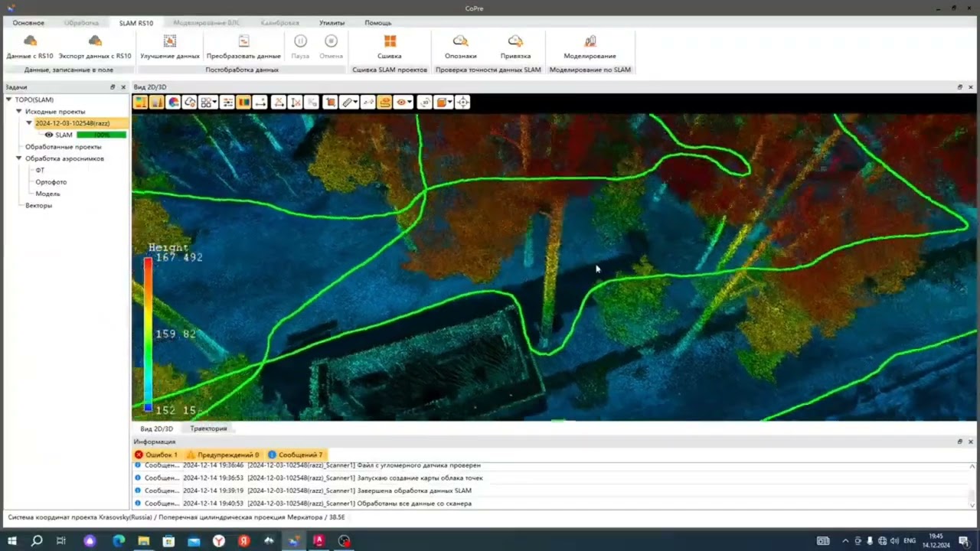Screen dimensions: 980x551
Task: Select the angle measure tool icon
Action: click(x=279, y=102)
